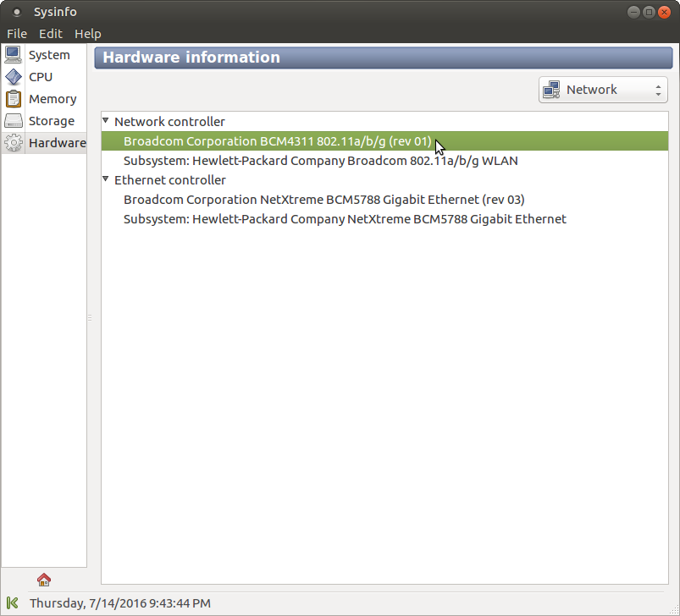Screen dimensions: 680x616
Task: Minimize the Sysinfo window
Action: pos(633,12)
